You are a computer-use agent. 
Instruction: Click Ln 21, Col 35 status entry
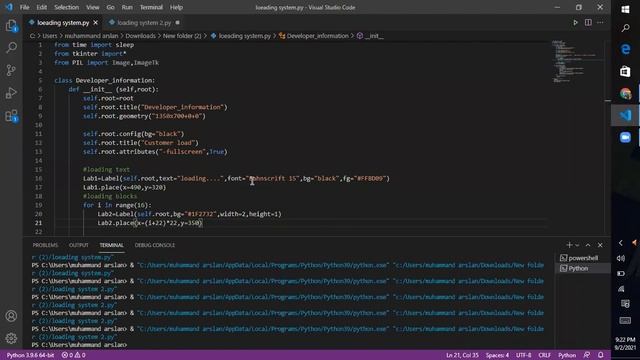click(462, 355)
